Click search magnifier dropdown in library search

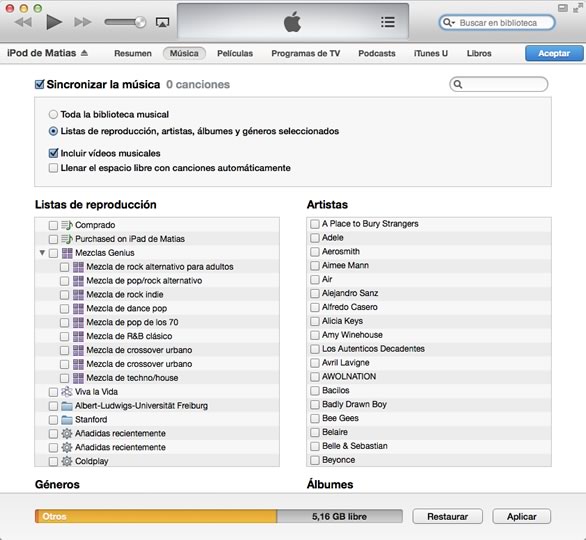click(x=449, y=23)
